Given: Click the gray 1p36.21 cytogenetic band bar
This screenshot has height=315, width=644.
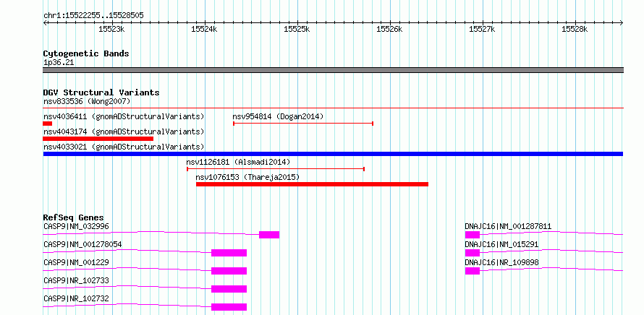Looking at the screenshot, I should [x=333, y=70].
